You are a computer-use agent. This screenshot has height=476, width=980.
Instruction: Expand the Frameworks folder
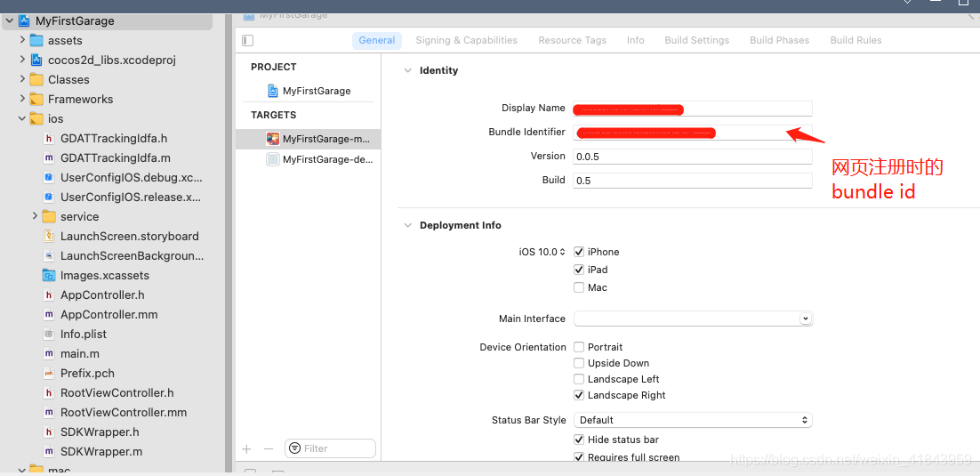coord(22,99)
